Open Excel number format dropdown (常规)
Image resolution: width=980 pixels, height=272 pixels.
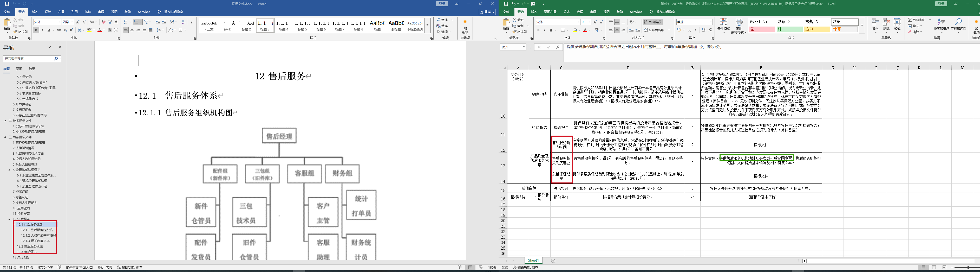point(711,22)
